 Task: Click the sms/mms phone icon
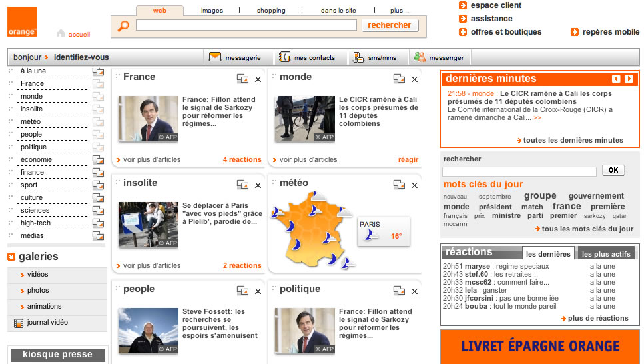[x=358, y=57]
